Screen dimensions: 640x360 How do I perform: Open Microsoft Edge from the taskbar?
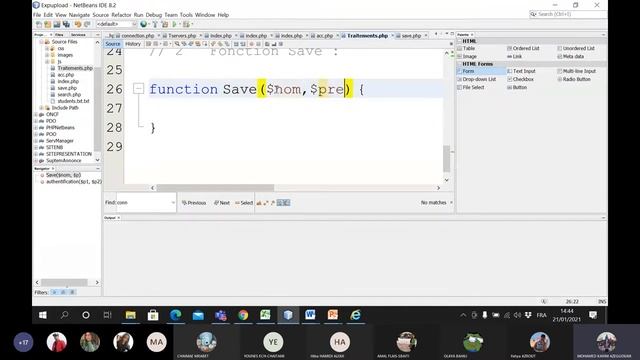coord(176,315)
